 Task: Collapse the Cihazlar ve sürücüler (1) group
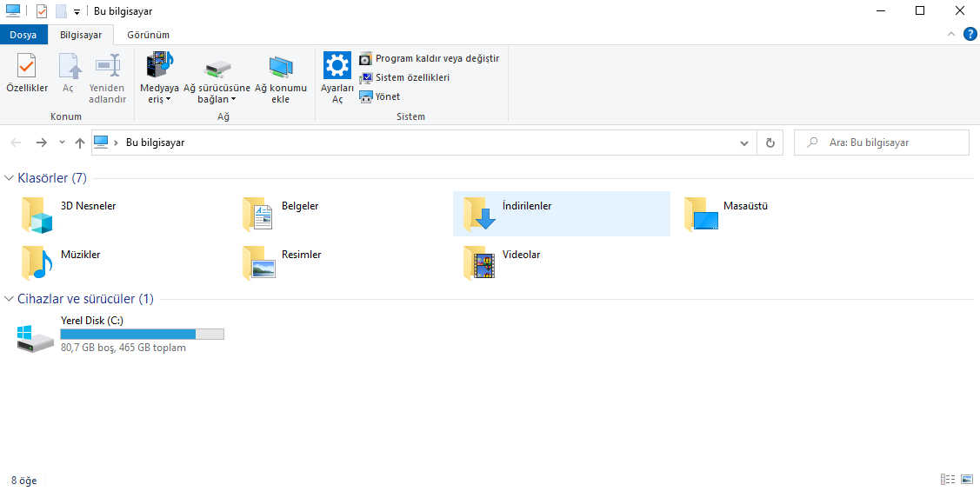tap(9, 299)
